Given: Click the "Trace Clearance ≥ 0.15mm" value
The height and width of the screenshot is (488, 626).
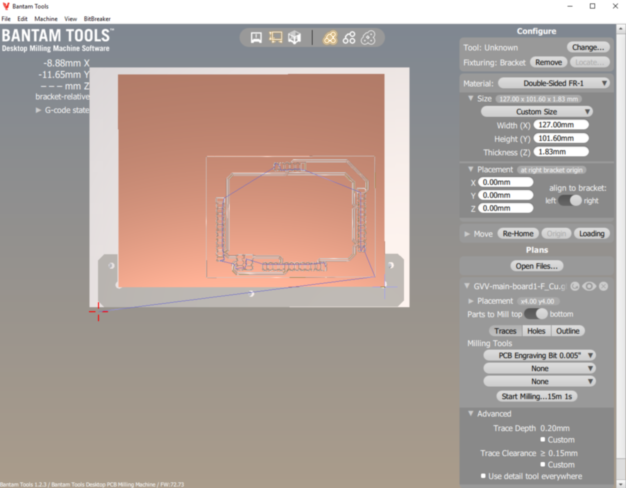Looking at the screenshot, I should [559, 453].
